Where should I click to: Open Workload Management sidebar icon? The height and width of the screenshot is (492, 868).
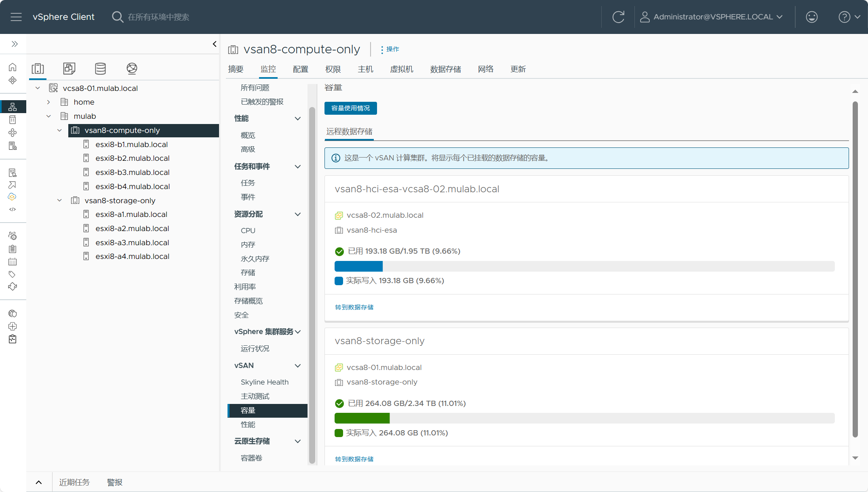pyautogui.click(x=13, y=133)
